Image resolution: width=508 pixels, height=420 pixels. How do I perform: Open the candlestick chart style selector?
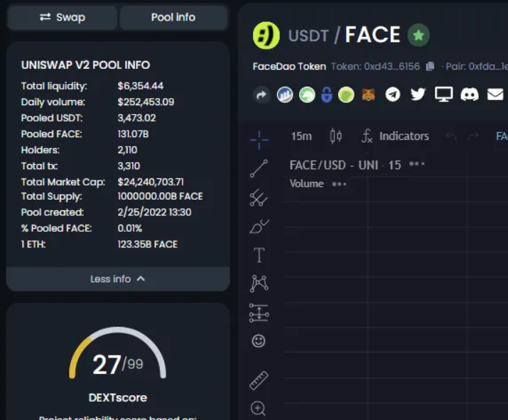(x=336, y=136)
